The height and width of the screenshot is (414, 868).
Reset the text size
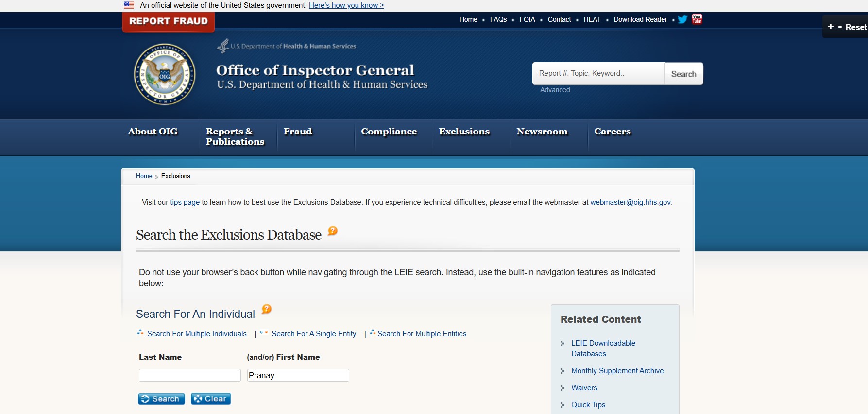tap(855, 27)
